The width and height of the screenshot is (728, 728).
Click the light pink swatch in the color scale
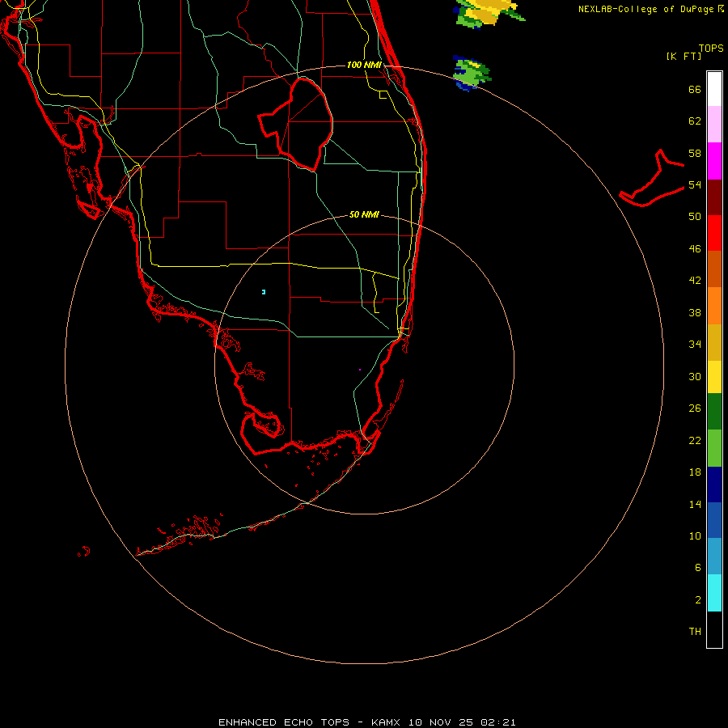714,124
